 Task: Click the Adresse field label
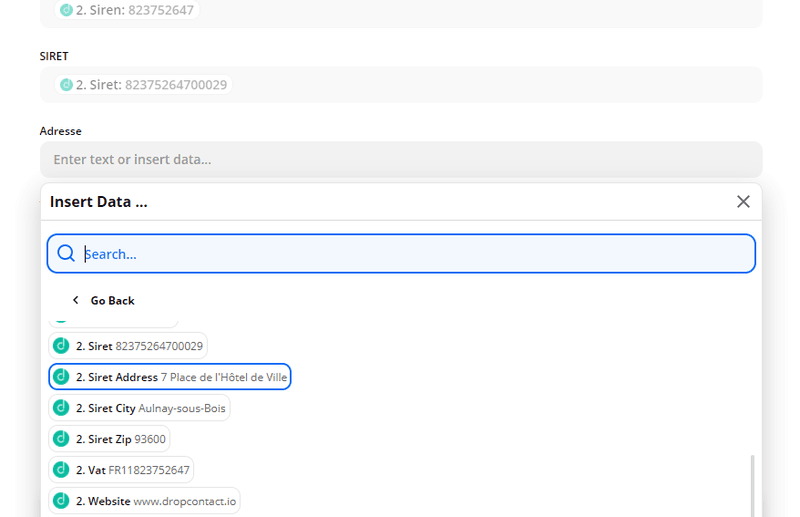click(x=61, y=131)
